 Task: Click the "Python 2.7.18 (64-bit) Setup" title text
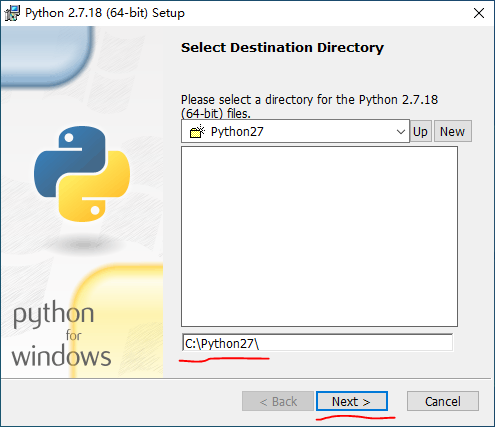[x=105, y=13]
